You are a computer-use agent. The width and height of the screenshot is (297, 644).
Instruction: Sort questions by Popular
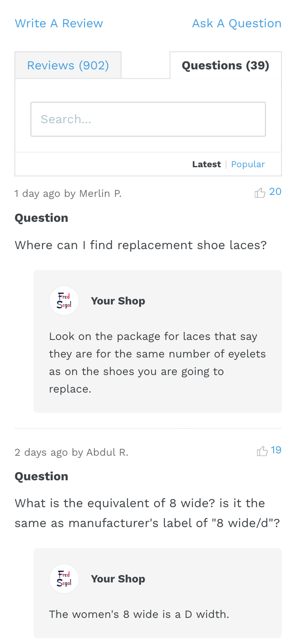248,165
